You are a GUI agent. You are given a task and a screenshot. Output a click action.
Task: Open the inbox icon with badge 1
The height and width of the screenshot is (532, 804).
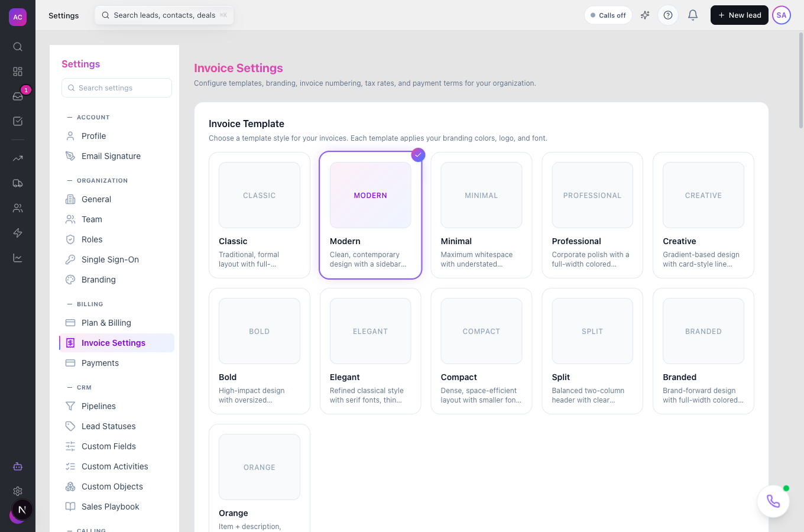click(x=18, y=96)
